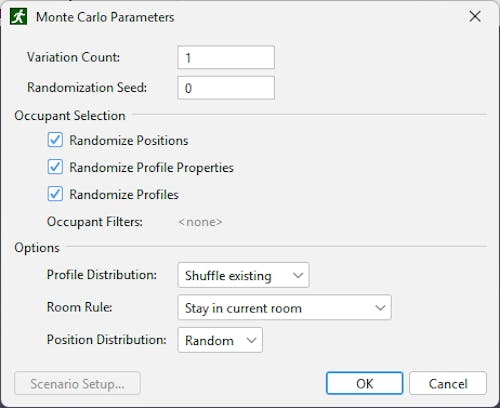Image resolution: width=500 pixels, height=408 pixels.
Task: Focus the Variation Count input field
Action: [226, 58]
